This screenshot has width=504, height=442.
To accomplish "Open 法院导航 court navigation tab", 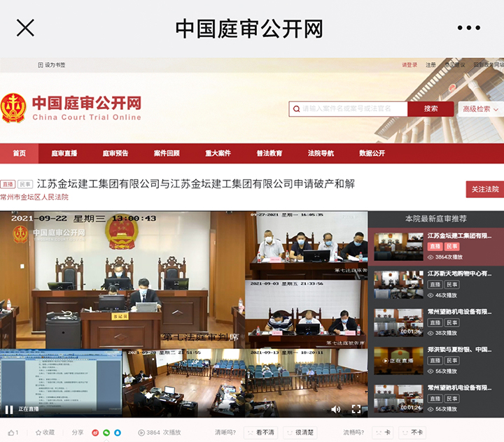I will pos(321,153).
